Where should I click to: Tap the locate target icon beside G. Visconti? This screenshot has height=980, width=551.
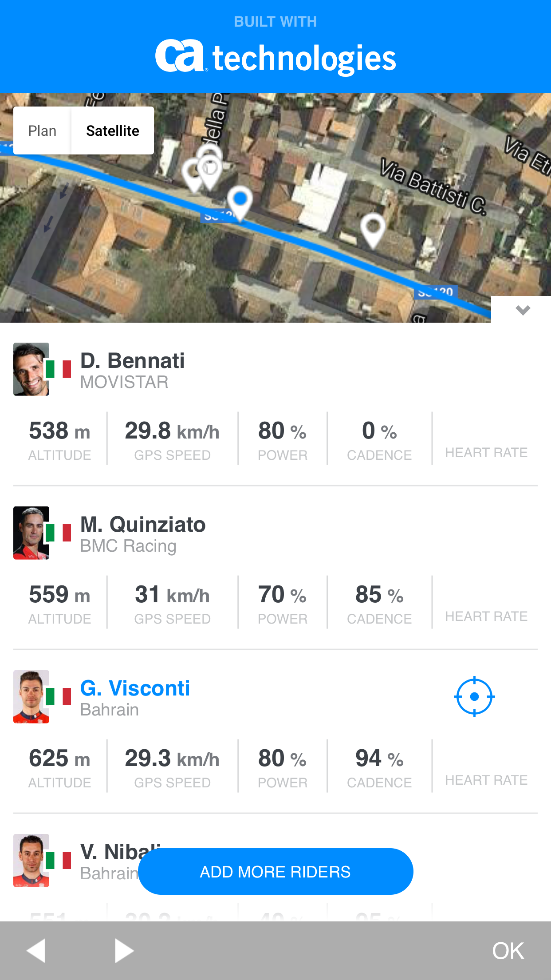click(474, 696)
